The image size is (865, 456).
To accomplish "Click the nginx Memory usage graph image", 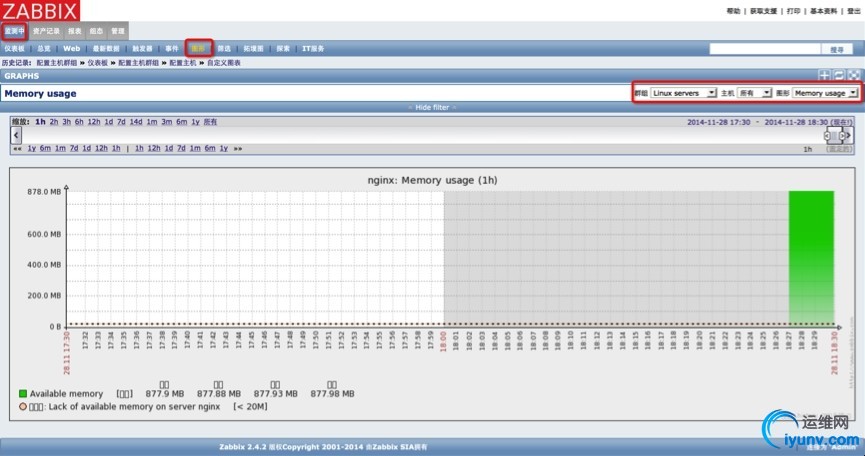I will click(432, 295).
